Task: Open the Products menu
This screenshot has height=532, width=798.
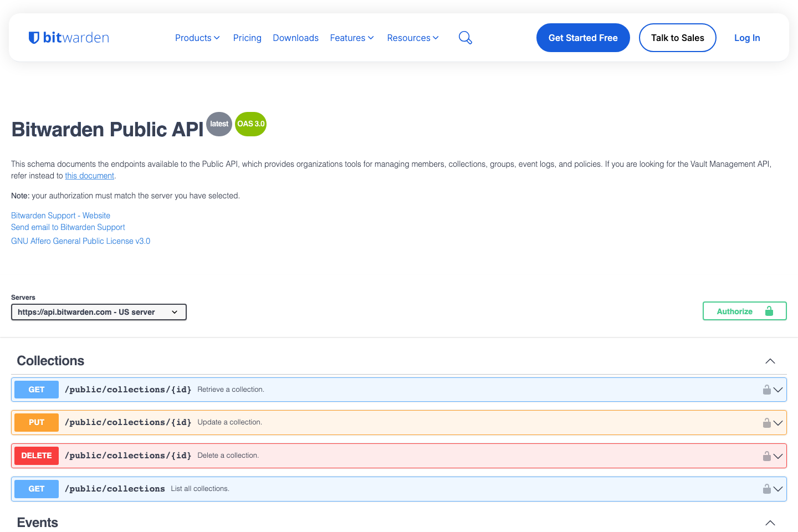Action: pyautogui.click(x=197, y=37)
